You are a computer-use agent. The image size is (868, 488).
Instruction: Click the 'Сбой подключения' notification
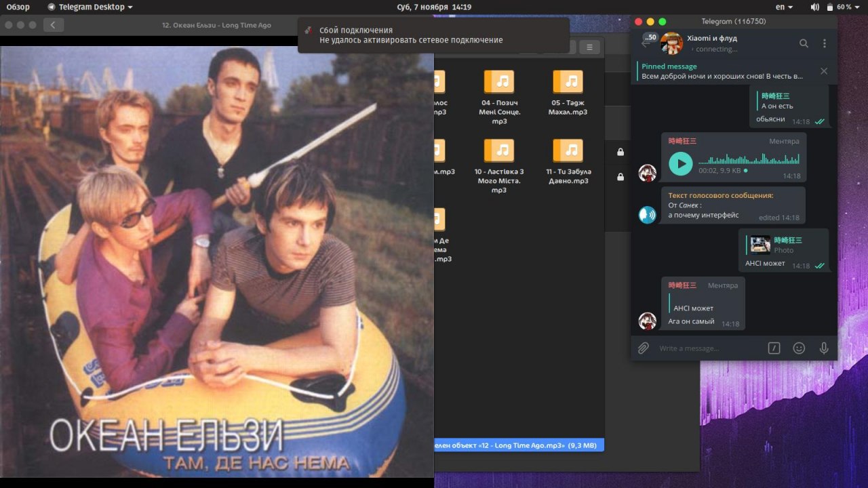[433, 35]
